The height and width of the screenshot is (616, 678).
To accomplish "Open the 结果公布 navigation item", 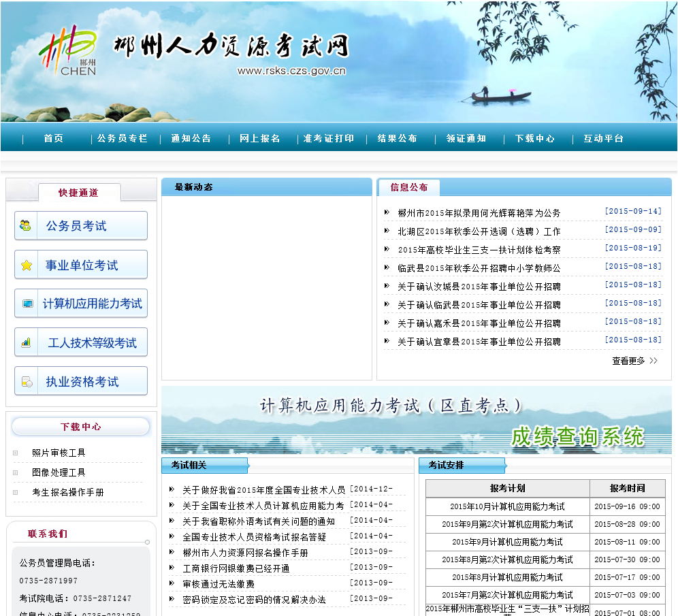I will [x=398, y=138].
